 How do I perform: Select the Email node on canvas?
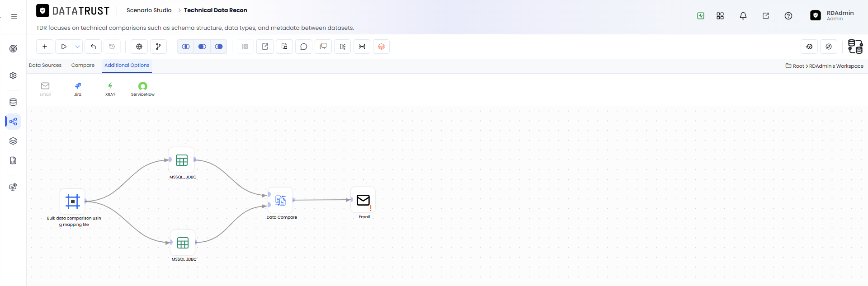363,200
